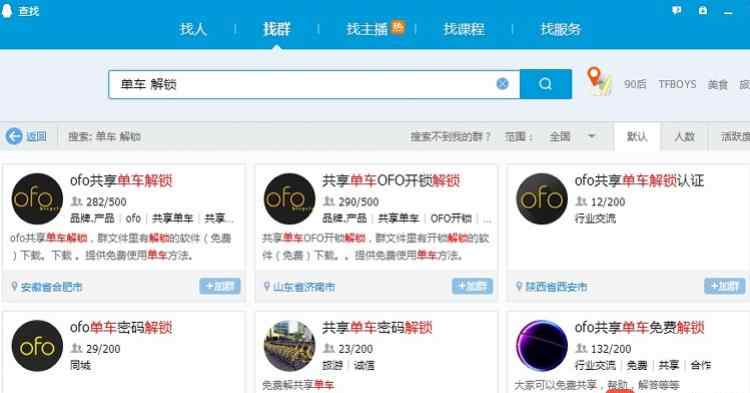The width and height of the screenshot is (750, 393).
Task: Click the 返回 link
Action: [36, 137]
